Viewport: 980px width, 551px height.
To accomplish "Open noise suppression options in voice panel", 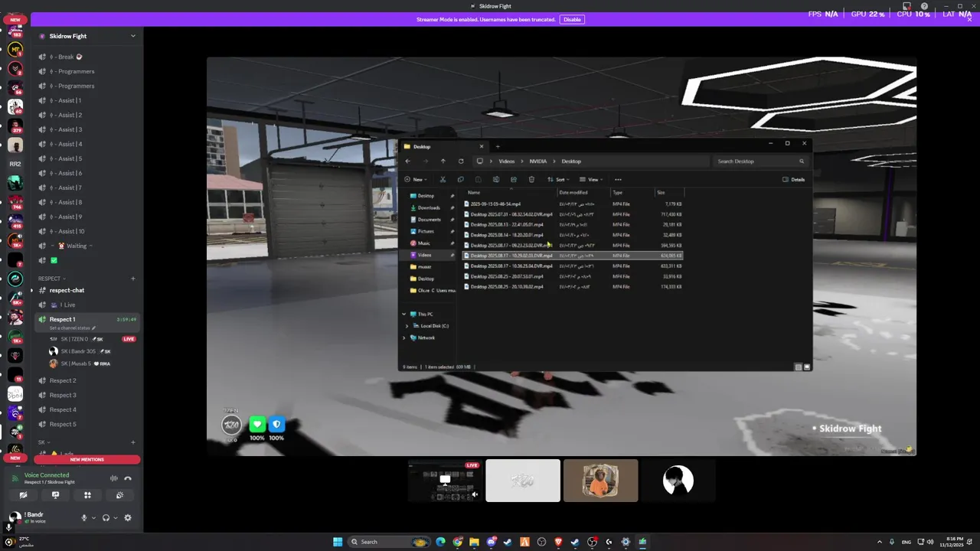I will (114, 478).
